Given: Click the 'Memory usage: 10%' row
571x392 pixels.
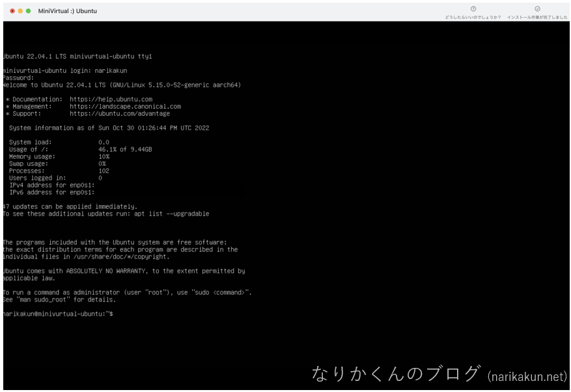Looking at the screenshot, I should (x=59, y=157).
